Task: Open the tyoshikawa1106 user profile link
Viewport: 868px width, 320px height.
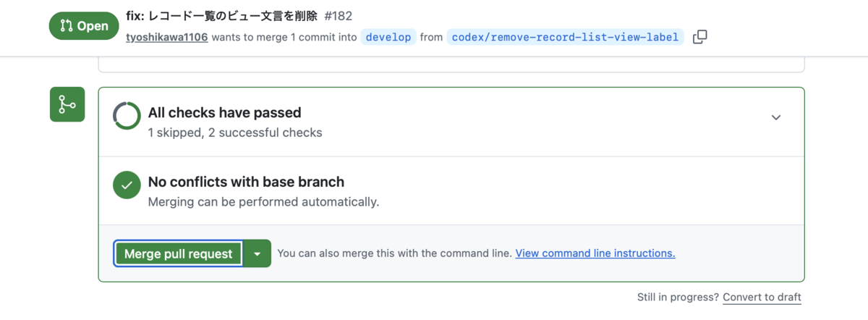Action: [x=167, y=37]
